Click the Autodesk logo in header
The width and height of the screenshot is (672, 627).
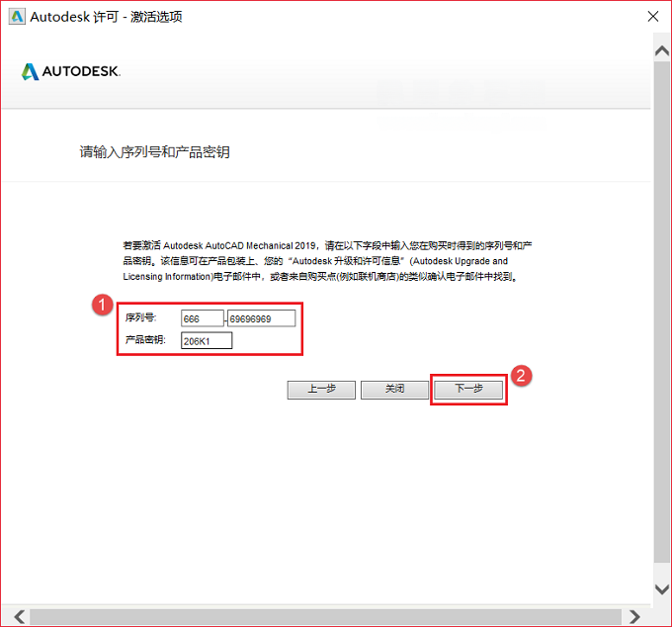click(71, 71)
